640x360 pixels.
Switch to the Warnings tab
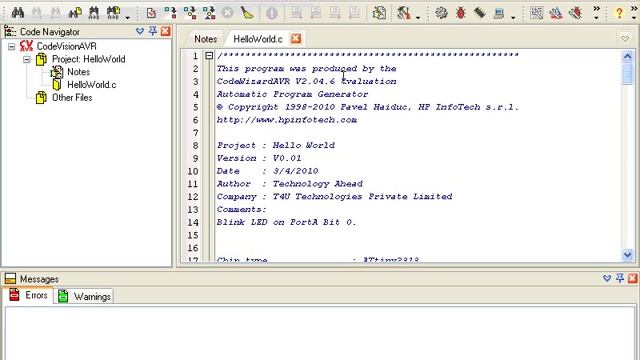click(84, 296)
